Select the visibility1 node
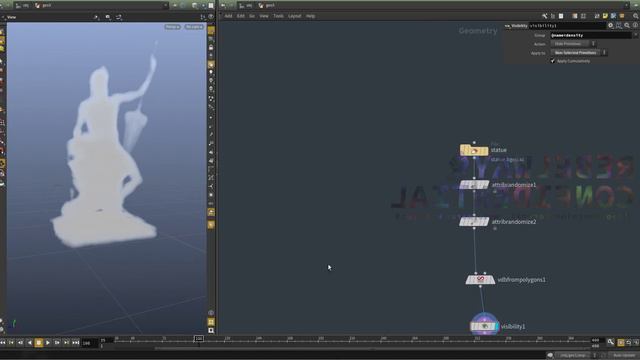This screenshot has width=640, height=360. [484, 327]
